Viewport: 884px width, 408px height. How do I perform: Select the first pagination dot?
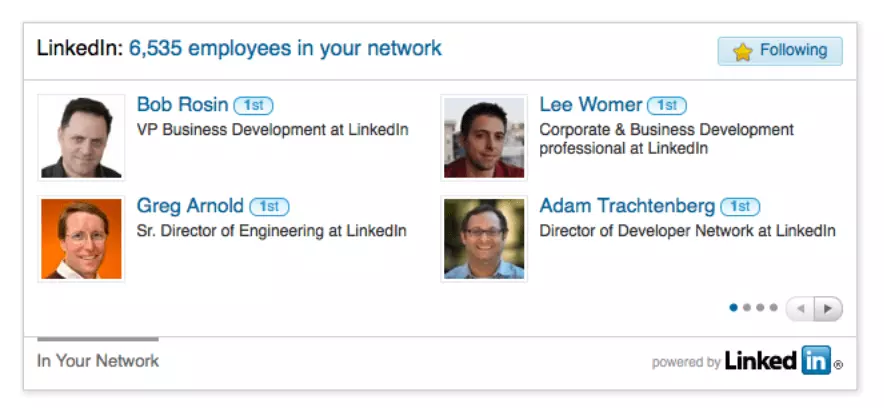(734, 308)
